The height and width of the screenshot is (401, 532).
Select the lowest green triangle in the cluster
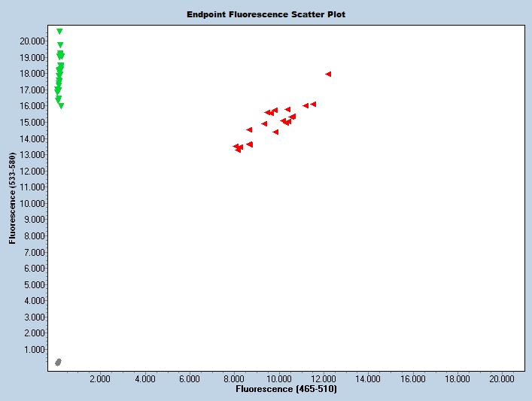coord(61,106)
